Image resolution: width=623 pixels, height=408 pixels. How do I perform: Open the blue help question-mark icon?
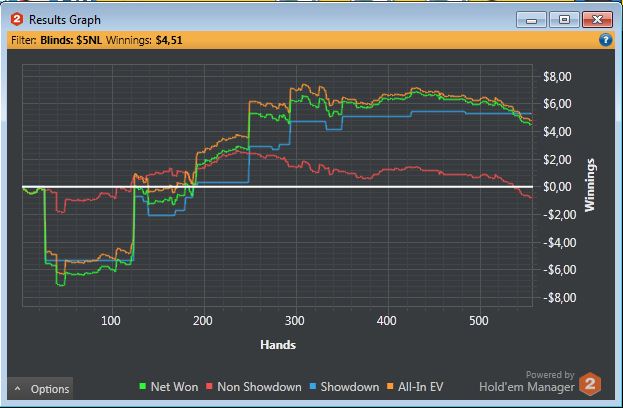click(x=605, y=40)
